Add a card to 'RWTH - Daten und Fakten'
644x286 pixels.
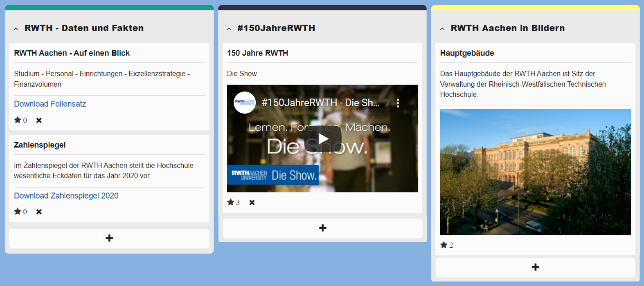(109, 238)
